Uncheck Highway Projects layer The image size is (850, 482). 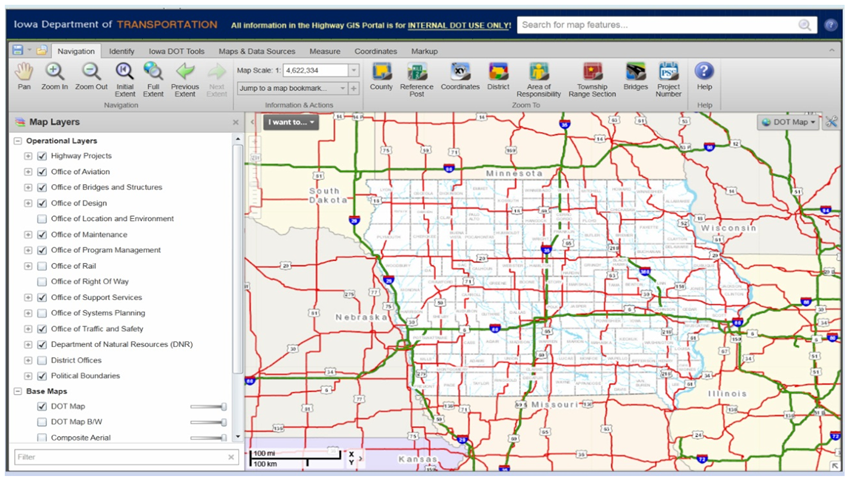(x=42, y=156)
